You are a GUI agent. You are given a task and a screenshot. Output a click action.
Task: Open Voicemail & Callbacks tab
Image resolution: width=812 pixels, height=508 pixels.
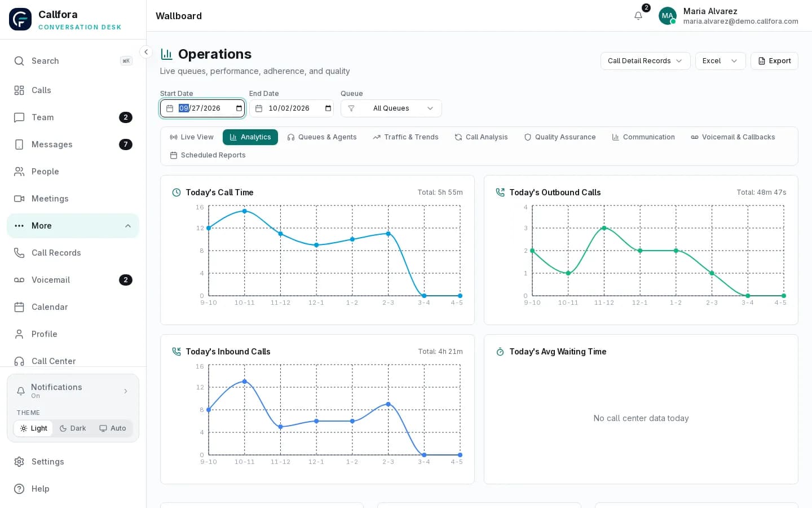tap(733, 137)
